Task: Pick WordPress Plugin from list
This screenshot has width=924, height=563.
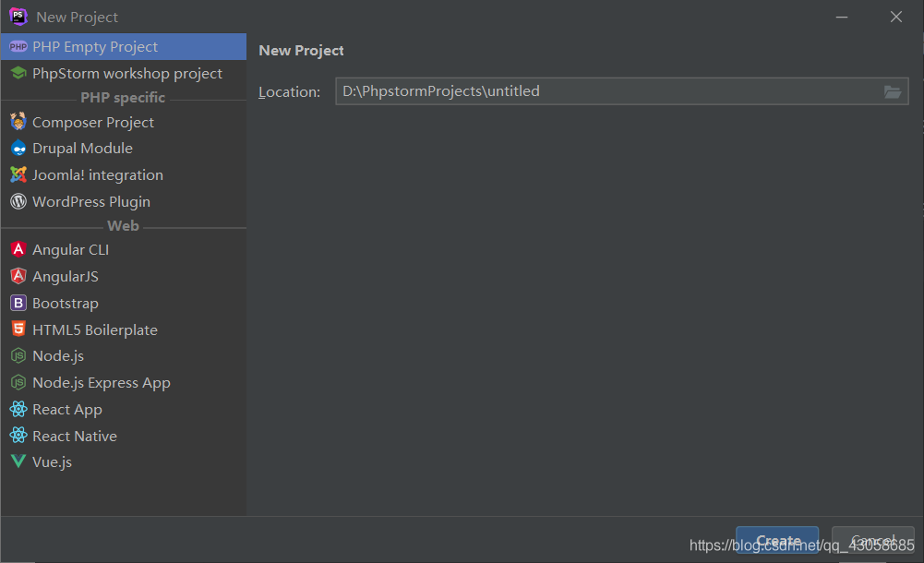Action: (123, 201)
